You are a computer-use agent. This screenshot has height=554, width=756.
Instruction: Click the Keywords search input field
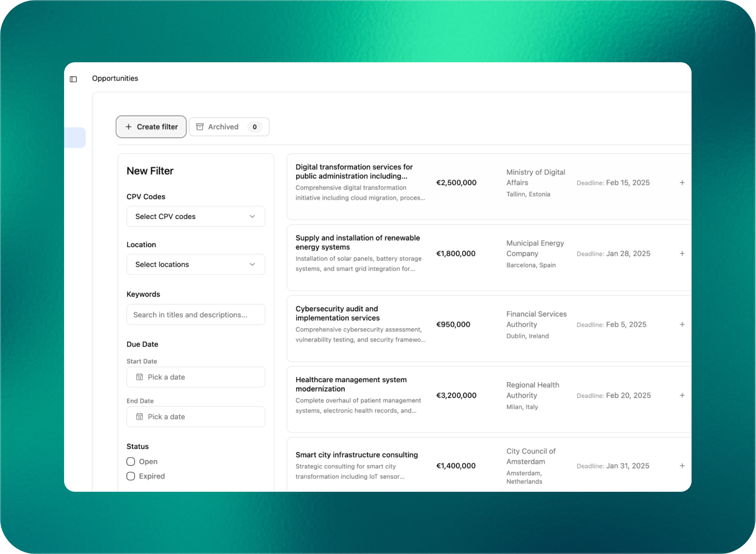pos(196,315)
